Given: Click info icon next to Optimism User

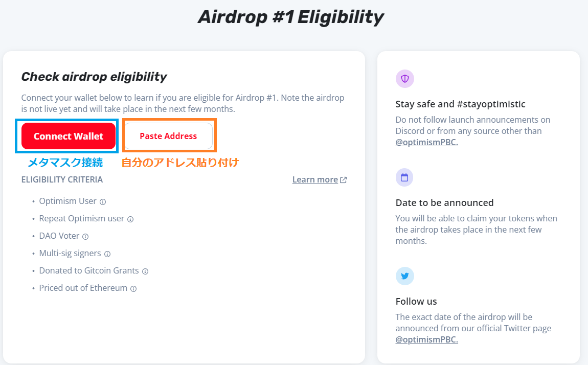Looking at the screenshot, I should 103,202.
